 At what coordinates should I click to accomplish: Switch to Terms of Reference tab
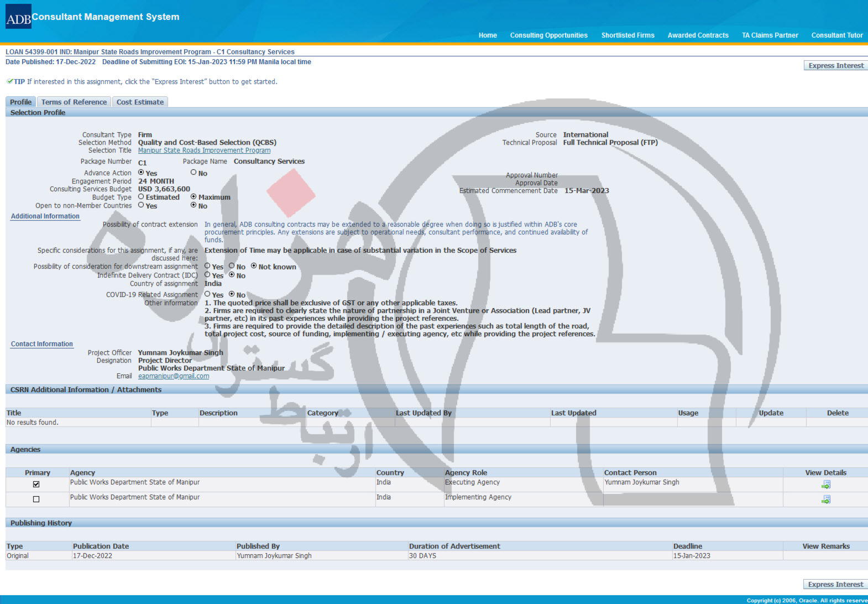[74, 102]
